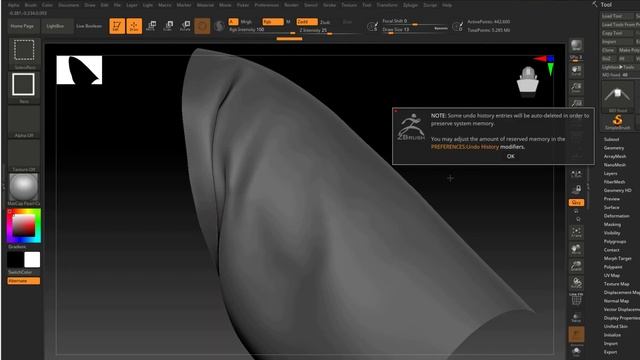Viewport: 640px width, 360px height.
Task: Click the Zoom canvas icon
Action: 576,87
